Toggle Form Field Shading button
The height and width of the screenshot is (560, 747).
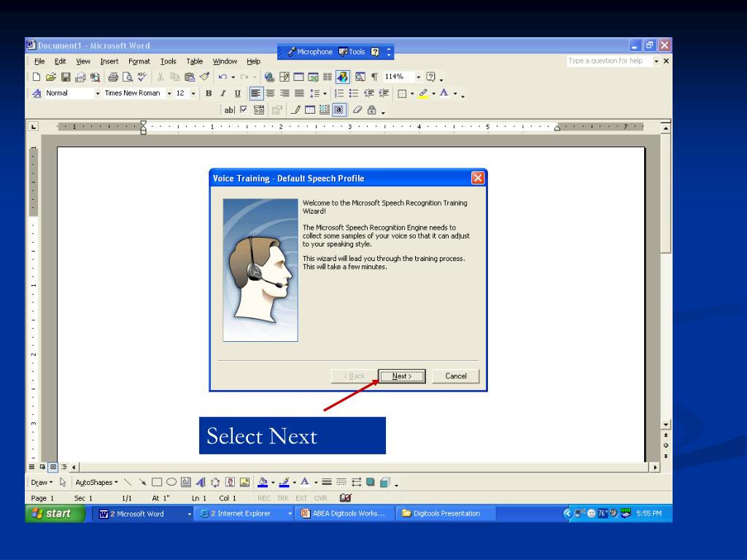(x=338, y=110)
